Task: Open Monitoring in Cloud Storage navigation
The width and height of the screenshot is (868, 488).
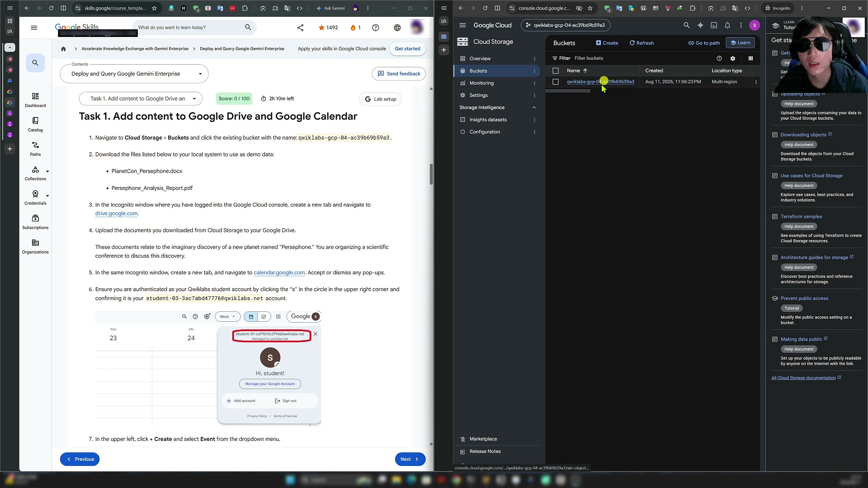Action: click(481, 83)
